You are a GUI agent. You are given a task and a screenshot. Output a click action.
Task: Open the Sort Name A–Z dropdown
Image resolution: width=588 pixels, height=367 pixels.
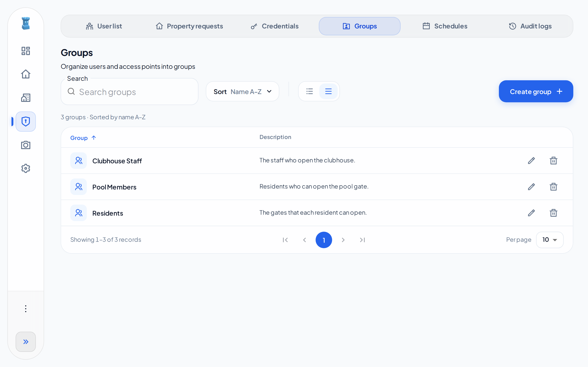tap(242, 92)
